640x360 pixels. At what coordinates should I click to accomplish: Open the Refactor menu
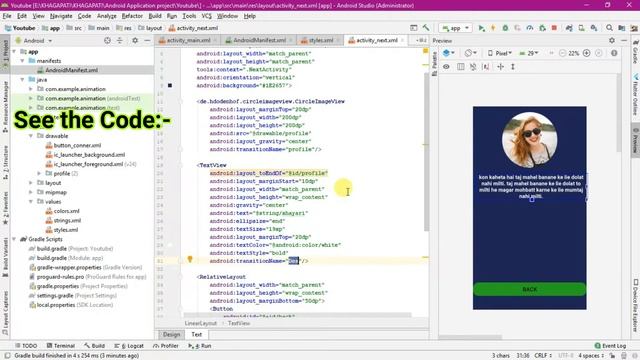click(132, 16)
